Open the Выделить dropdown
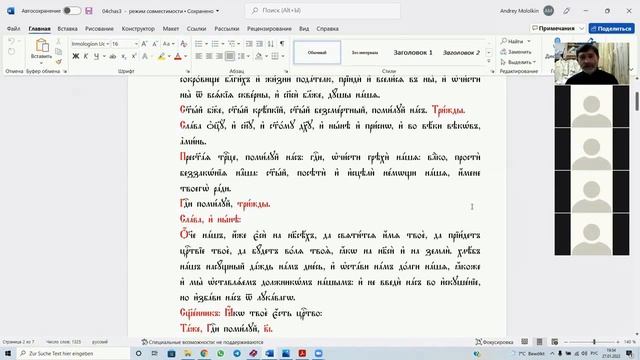This screenshot has height=360, width=640. (x=518, y=62)
